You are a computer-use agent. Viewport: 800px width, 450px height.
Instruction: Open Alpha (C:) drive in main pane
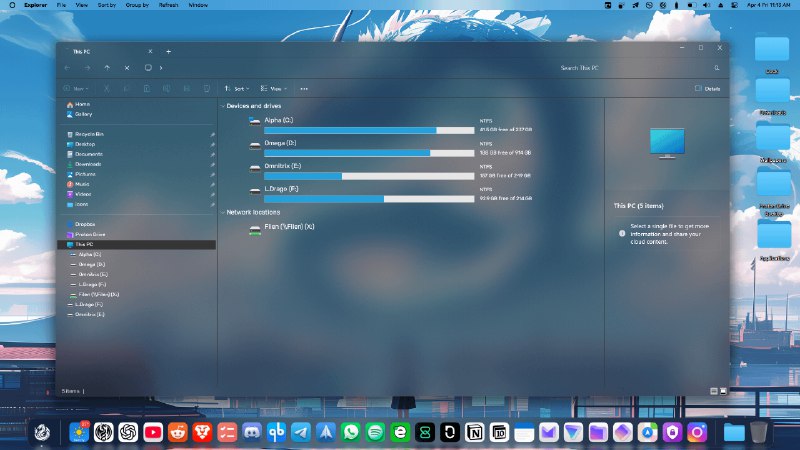tap(279, 120)
